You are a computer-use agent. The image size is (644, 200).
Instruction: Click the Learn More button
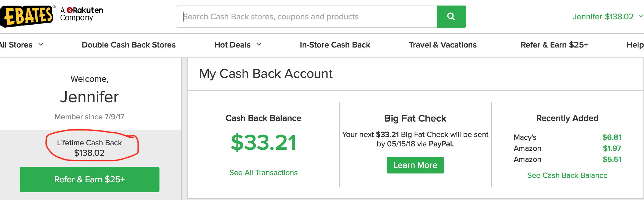[415, 165]
